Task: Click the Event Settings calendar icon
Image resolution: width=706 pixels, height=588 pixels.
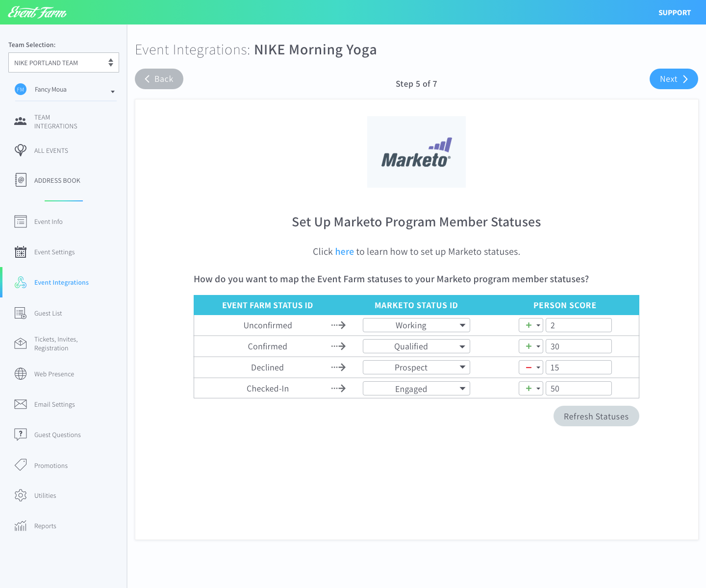Action: (x=21, y=252)
